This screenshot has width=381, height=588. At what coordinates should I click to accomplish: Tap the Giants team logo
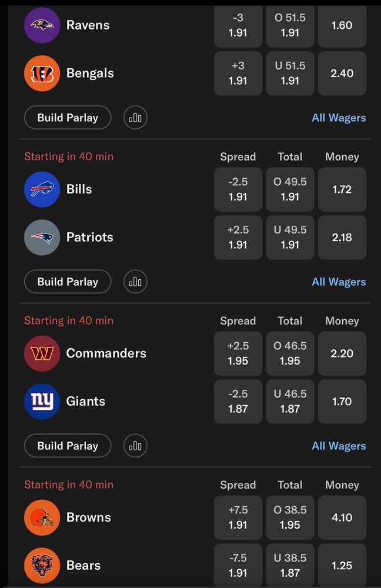point(42,401)
